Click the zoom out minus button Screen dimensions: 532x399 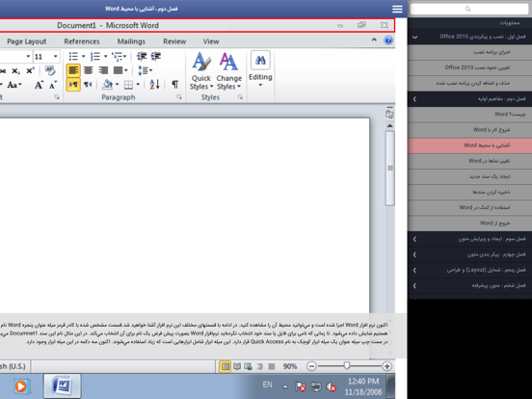pos(311,366)
